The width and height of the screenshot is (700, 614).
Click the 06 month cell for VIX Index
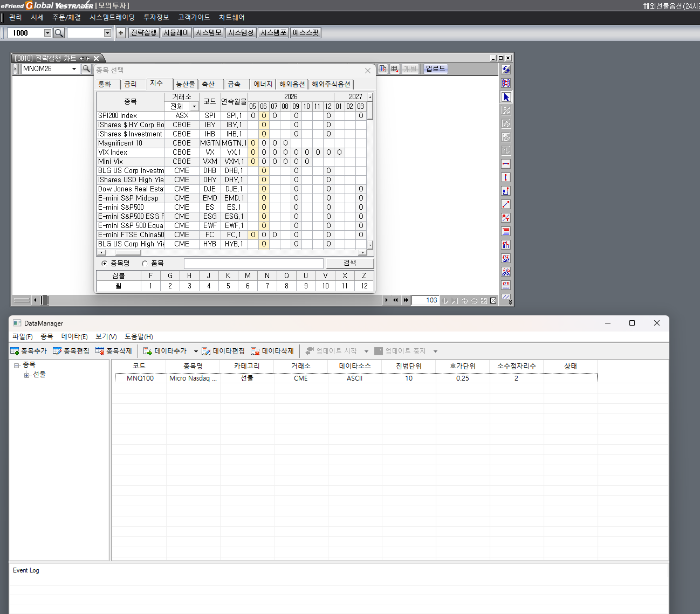coord(264,153)
